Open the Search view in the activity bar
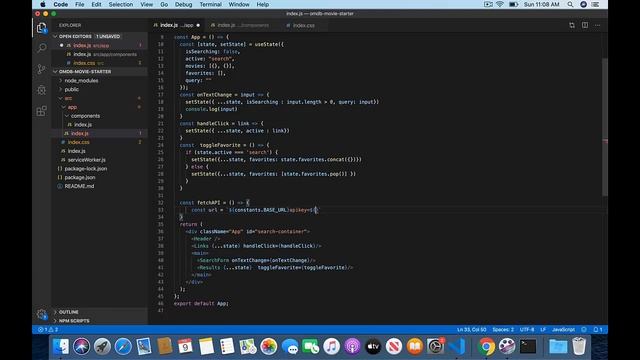The width and height of the screenshot is (640, 360). (41, 48)
